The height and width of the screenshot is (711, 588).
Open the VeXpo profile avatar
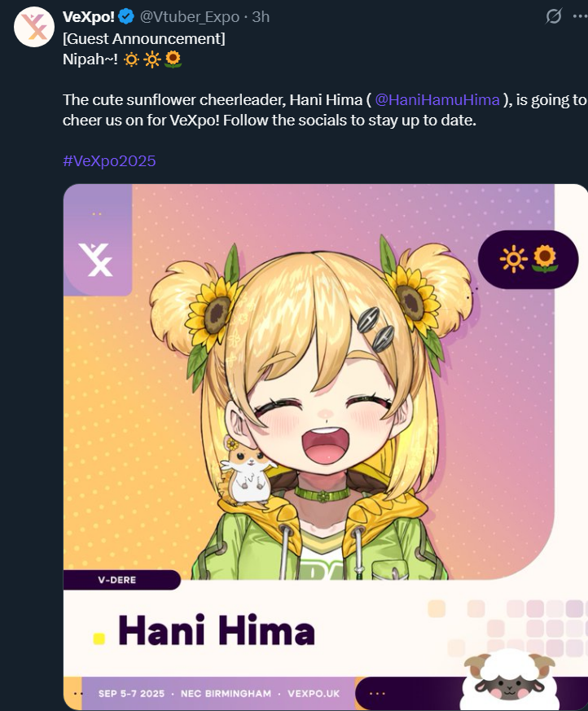[34, 27]
